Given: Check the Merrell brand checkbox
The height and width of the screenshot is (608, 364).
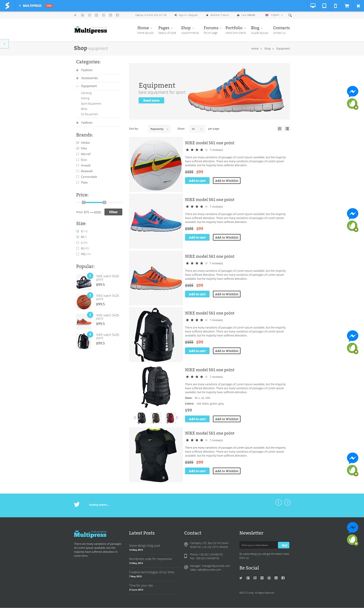Looking at the screenshot, I should (77, 154).
